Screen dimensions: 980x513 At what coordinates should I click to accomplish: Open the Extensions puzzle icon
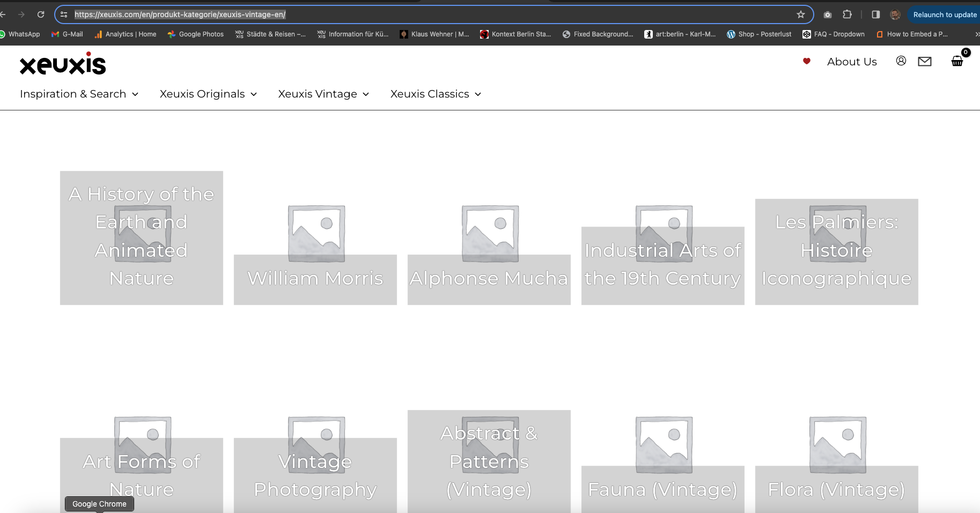(848, 14)
